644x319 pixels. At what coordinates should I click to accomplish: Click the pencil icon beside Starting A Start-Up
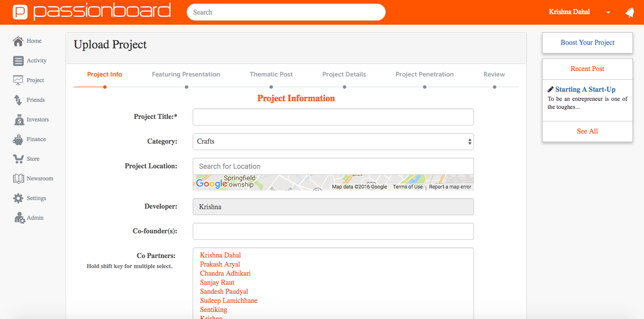pyautogui.click(x=551, y=89)
